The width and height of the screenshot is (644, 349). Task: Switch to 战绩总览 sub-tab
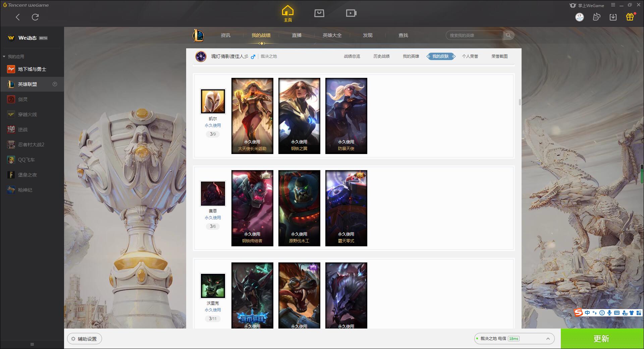click(352, 56)
